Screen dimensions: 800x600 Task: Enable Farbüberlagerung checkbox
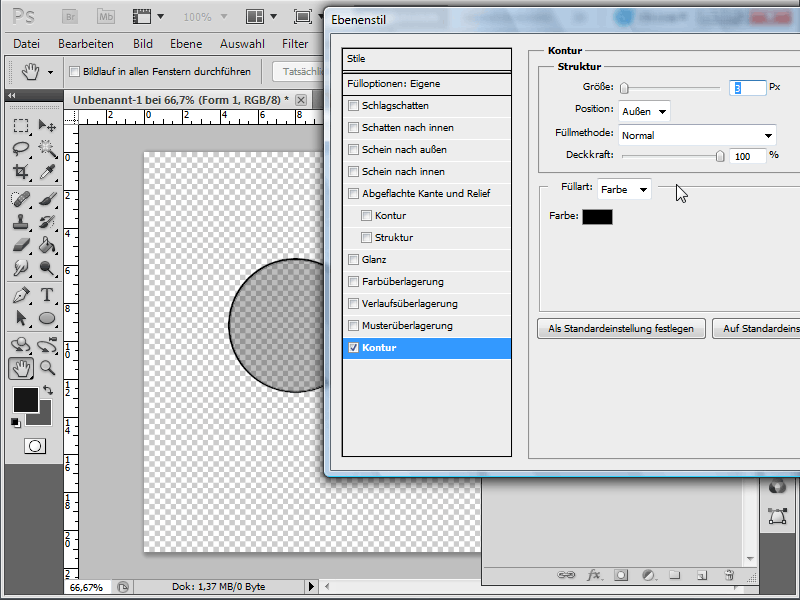[x=353, y=281]
